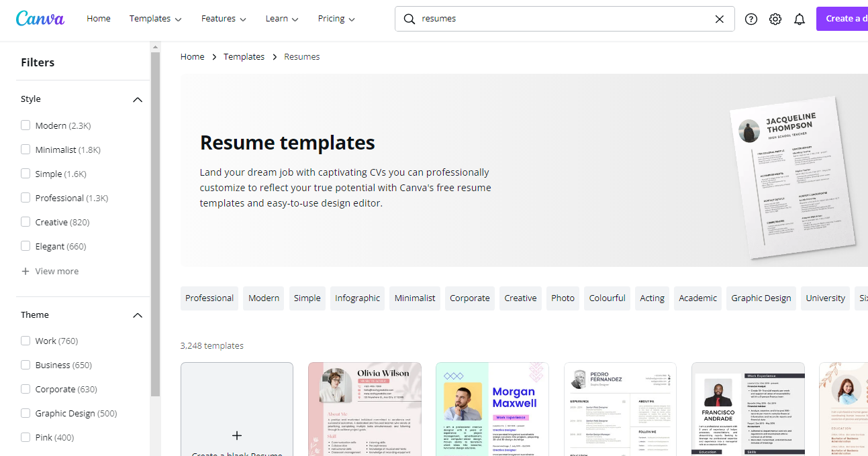The height and width of the screenshot is (456, 868).
Task: Click the Create a design button
Action: click(842, 19)
